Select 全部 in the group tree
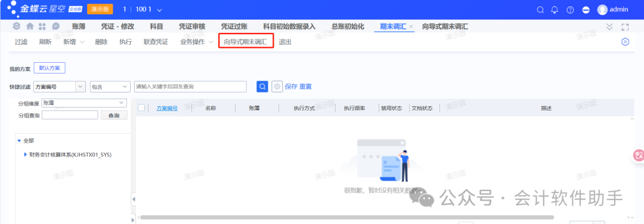Viewport: 644px width, 224px height. coord(29,141)
